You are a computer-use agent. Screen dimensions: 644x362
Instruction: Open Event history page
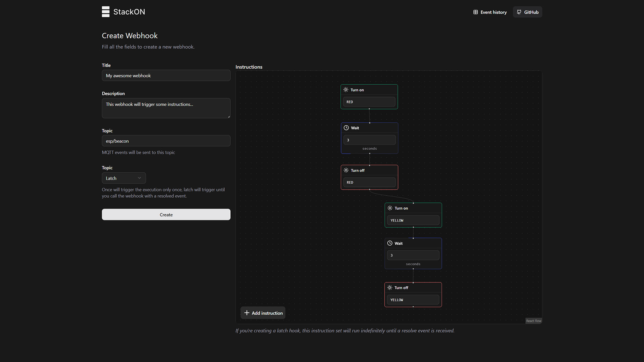pos(490,12)
